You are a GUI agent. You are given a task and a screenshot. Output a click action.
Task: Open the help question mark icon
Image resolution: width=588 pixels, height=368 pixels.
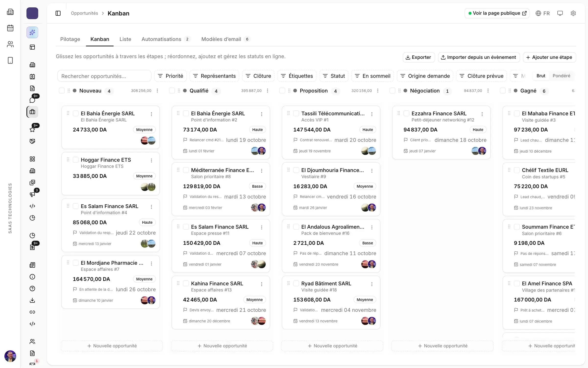click(32, 289)
